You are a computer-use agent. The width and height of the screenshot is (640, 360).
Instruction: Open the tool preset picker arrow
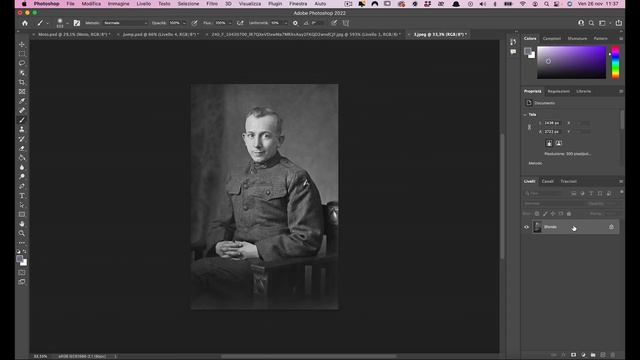coord(47,23)
